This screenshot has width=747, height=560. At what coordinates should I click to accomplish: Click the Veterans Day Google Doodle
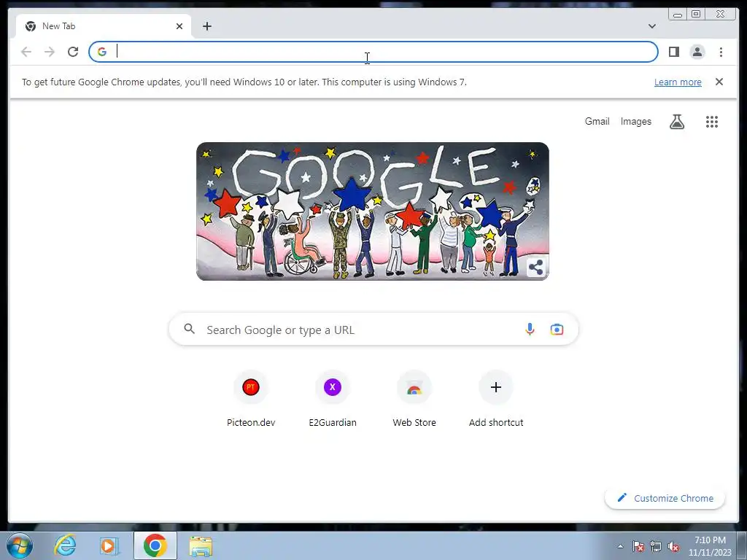(x=373, y=211)
